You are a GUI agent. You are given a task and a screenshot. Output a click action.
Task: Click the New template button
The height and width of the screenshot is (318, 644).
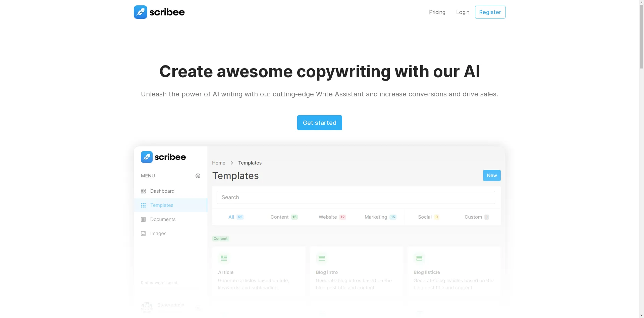click(x=491, y=175)
